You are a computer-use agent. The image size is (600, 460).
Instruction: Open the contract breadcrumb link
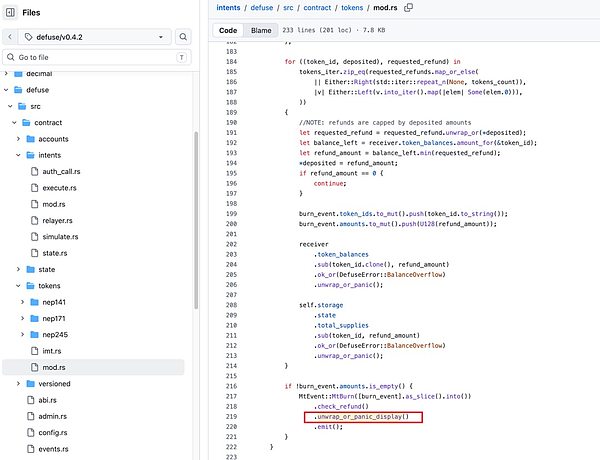coord(317,8)
